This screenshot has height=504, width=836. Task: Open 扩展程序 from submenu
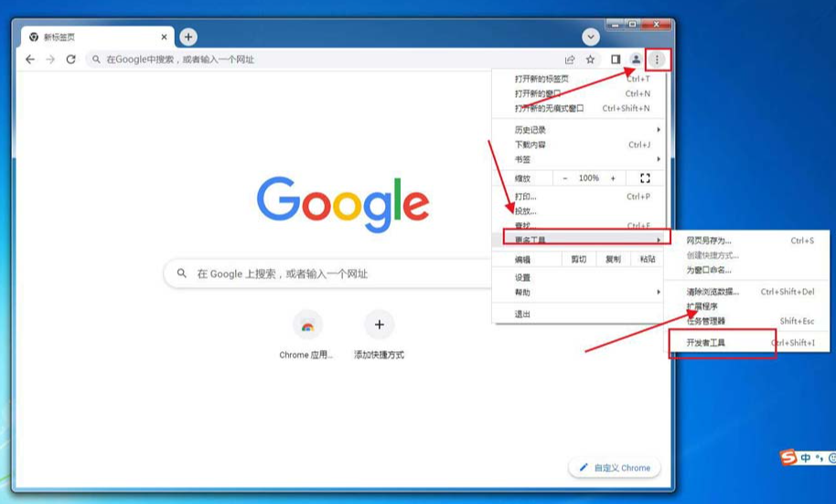pyautogui.click(x=747, y=306)
